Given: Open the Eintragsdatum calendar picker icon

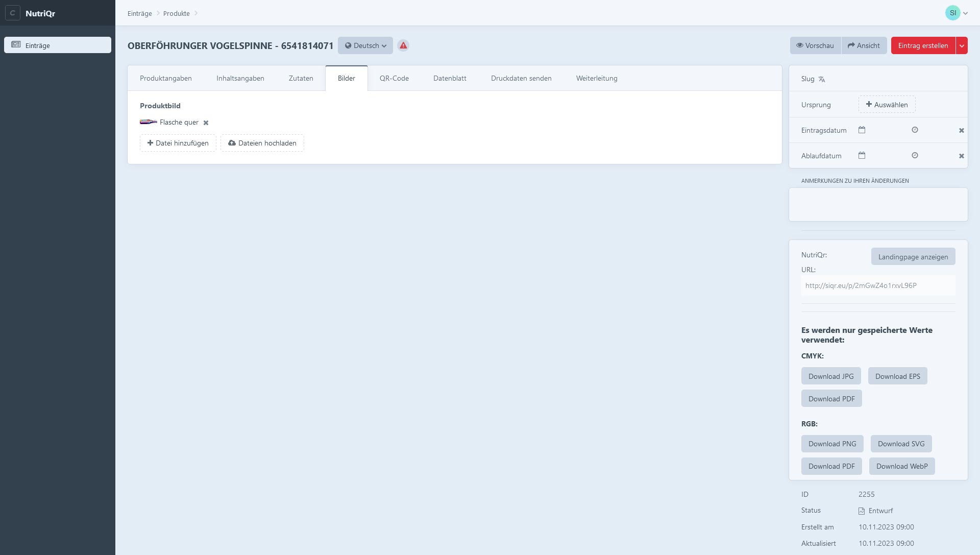Looking at the screenshot, I should 862,130.
